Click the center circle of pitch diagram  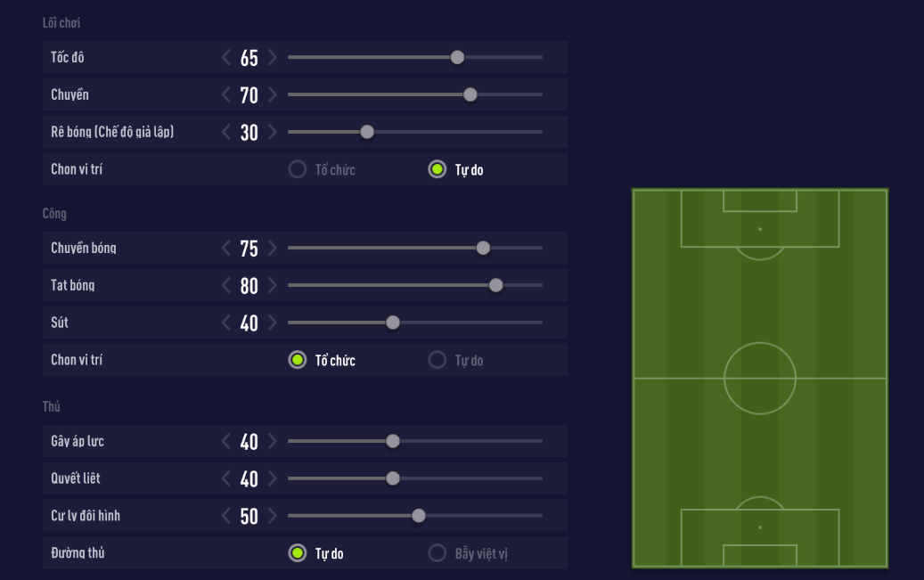coord(760,378)
